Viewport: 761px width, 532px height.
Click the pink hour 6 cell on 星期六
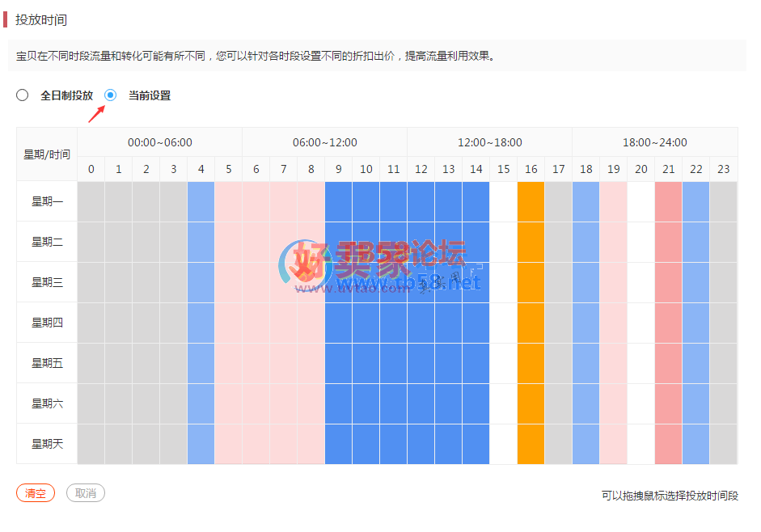[256, 403]
